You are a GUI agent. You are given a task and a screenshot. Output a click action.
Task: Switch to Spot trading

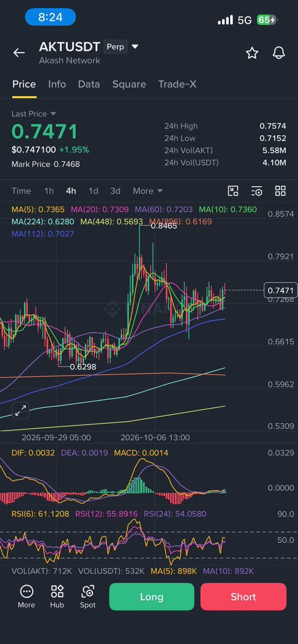click(x=88, y=596)
